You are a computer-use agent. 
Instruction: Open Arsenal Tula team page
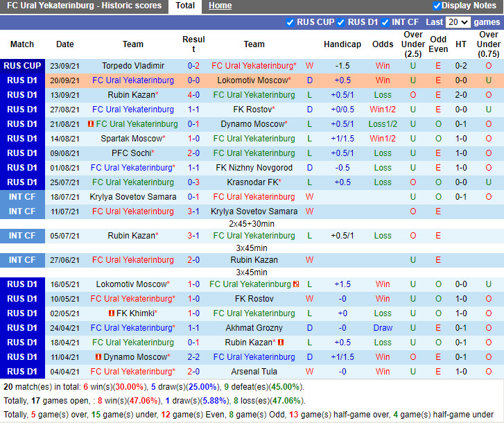(254, 372)
